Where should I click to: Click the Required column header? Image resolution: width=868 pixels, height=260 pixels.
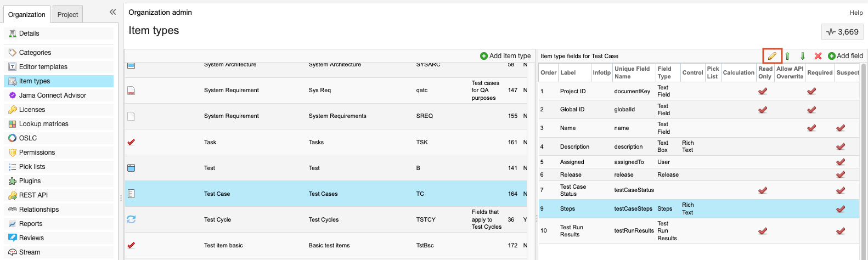tap(820, 72)
